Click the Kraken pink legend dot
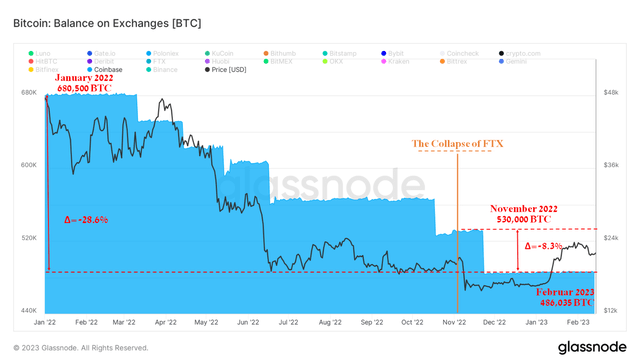 click(x=383, y=62)
